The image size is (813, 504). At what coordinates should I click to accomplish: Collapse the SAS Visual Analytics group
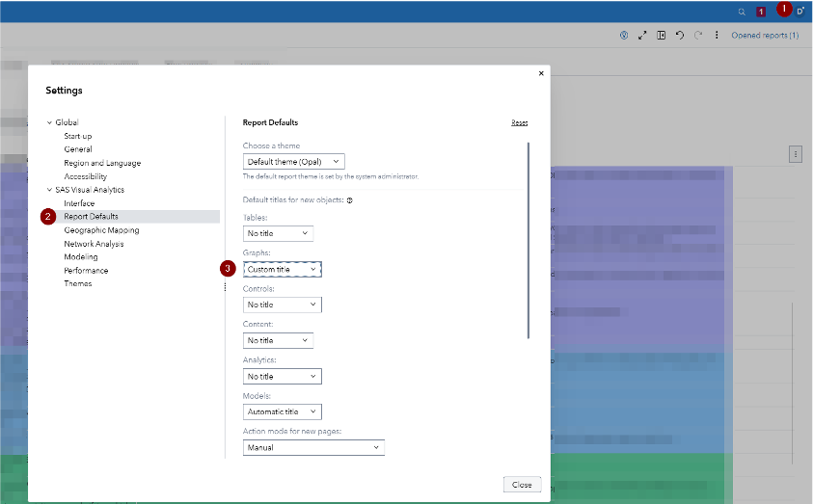(x=50, y=190)
